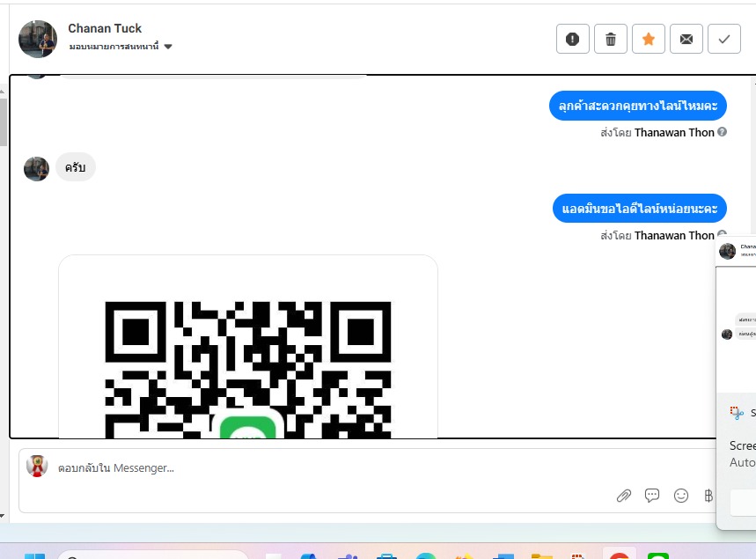Open saved replies speech bubble icon
This screenshot has width=756, height=559.
click(x=652, y=496)
